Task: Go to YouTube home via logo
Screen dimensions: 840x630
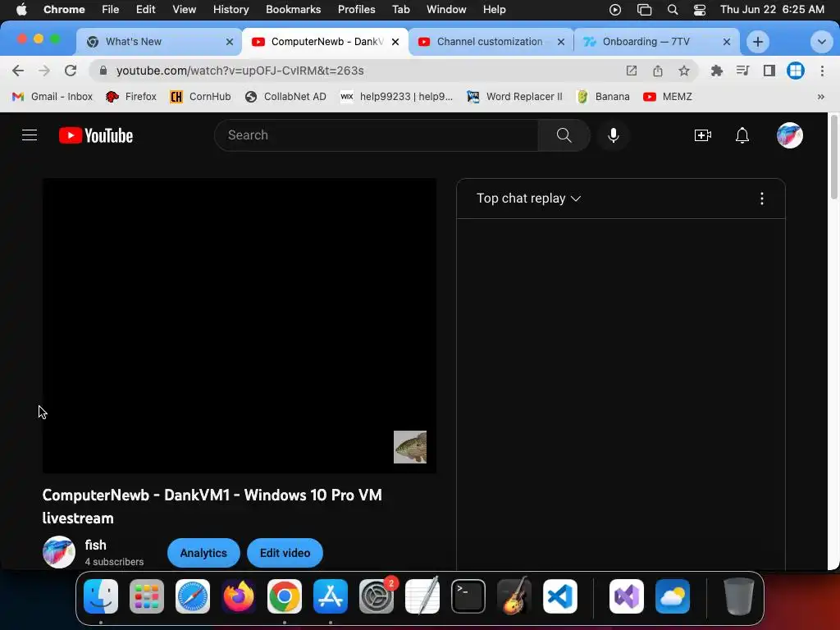Action: pyautogui.click(x=96, y=135)
